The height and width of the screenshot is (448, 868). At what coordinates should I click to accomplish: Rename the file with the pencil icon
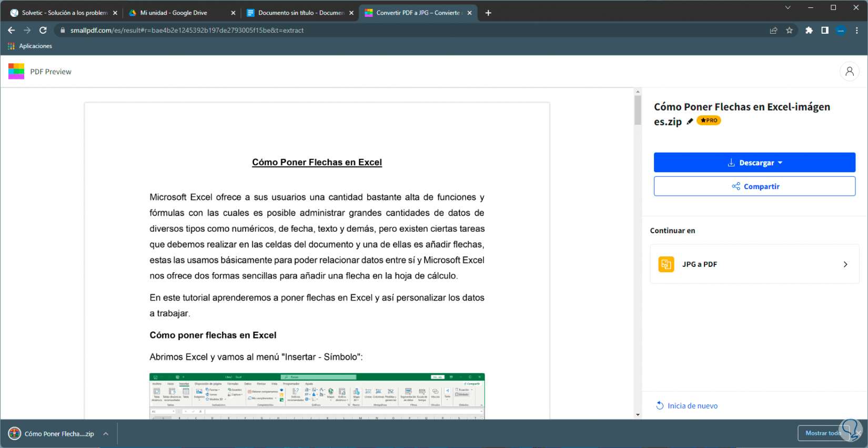pos(690,121)
